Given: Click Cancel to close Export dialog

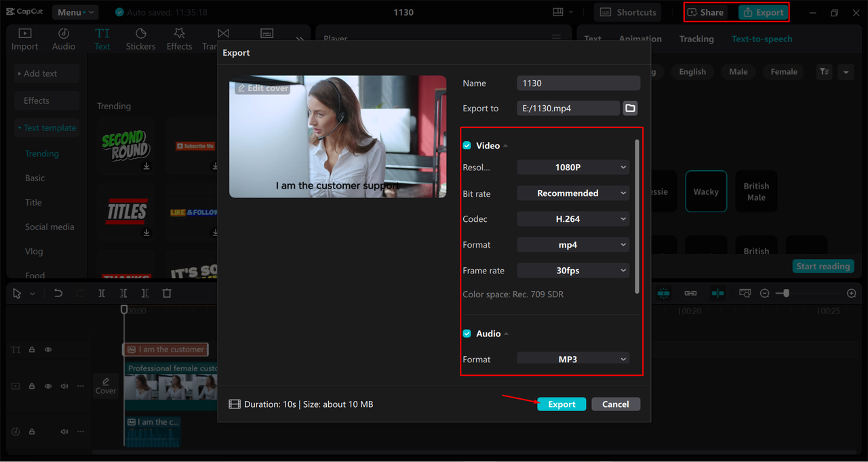Looking at the screenshot, I should (x=615, y=404).
